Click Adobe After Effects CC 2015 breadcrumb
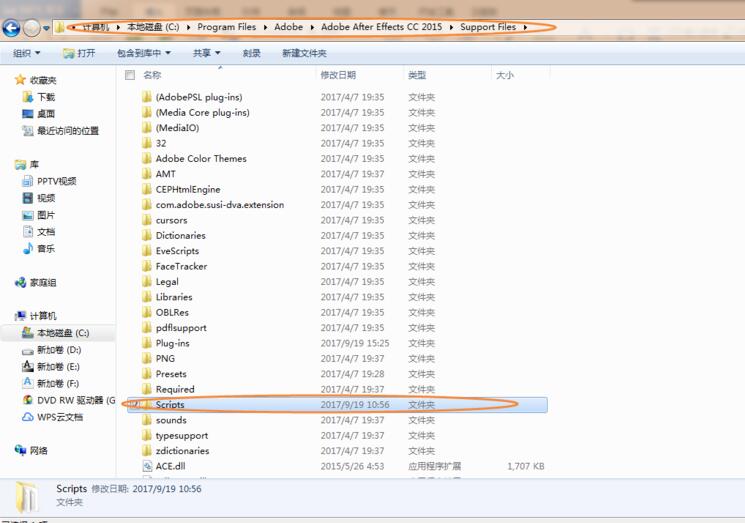 tap(382, 27)
